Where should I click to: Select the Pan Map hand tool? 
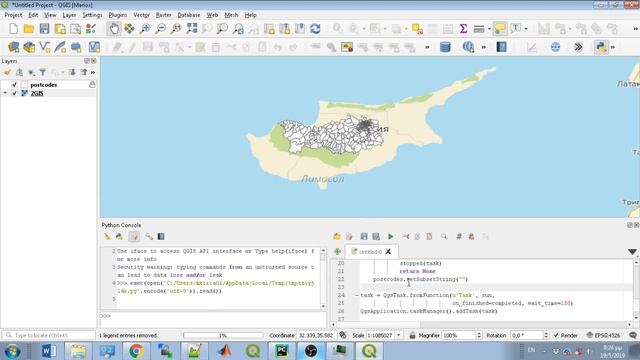(114, 29)
